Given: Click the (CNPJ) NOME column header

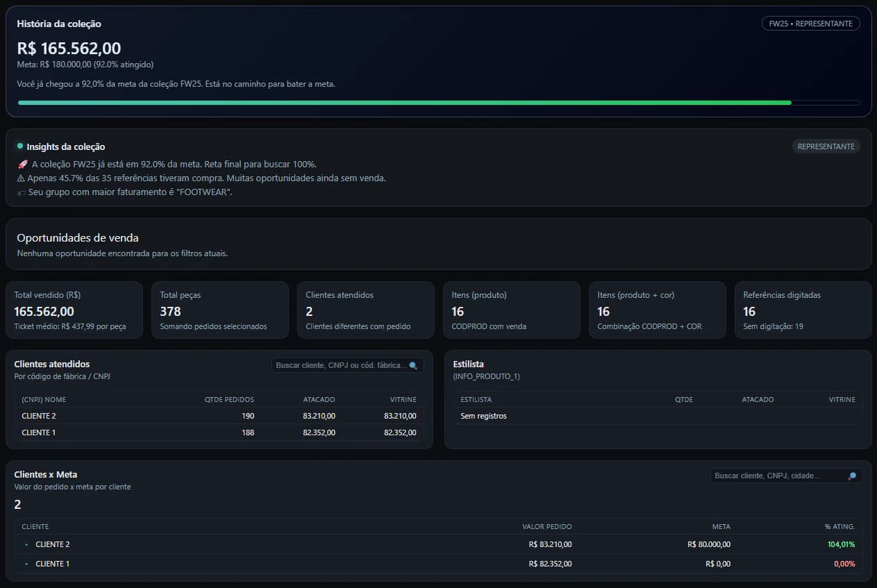Looking at the screenshot, I should pos(44,399).
